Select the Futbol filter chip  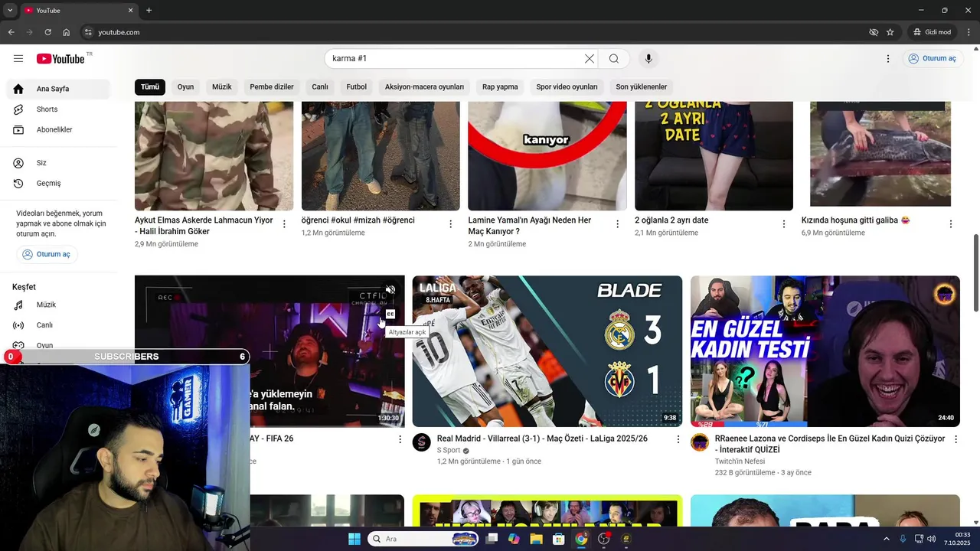pyautogui.click(x=357, y=87)
